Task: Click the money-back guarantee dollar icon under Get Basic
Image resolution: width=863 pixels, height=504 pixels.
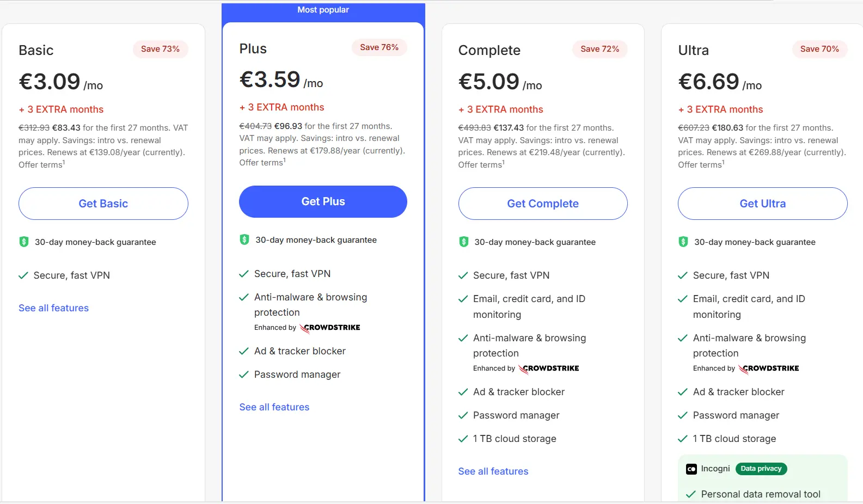Action: pyautogui.click(x=24, y=241)
